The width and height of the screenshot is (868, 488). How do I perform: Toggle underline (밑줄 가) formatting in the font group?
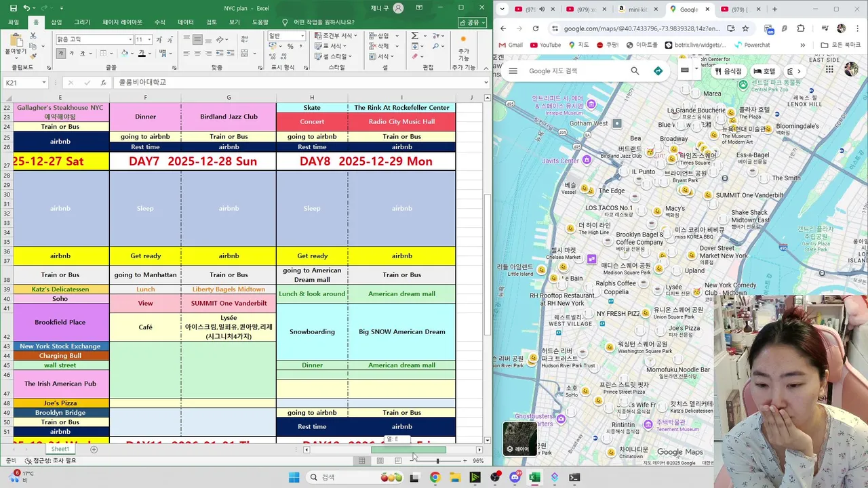click(82, 53)
